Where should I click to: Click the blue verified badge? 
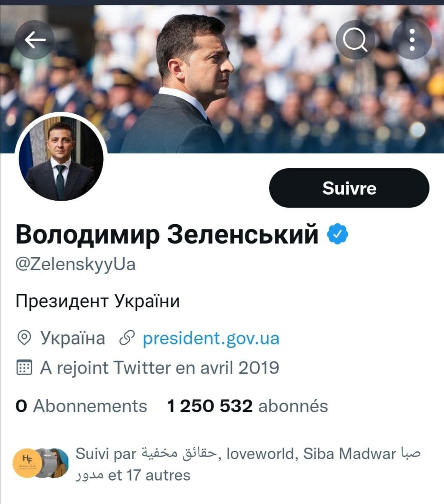point(338,234)
